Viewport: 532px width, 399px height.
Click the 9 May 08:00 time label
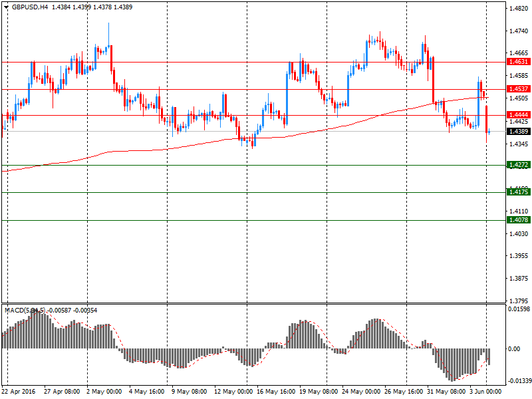pos(189,392)
